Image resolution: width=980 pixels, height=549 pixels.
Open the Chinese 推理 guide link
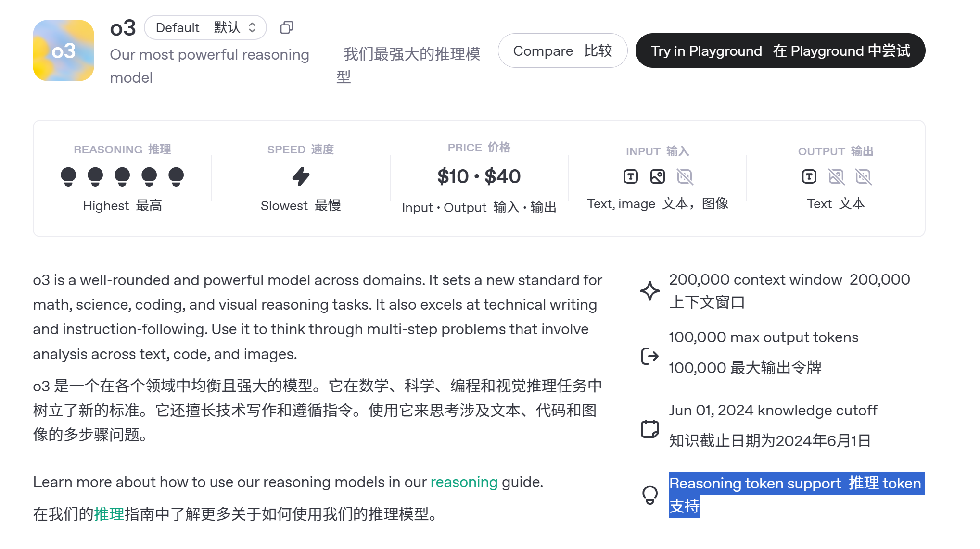[x=109, y=514]
